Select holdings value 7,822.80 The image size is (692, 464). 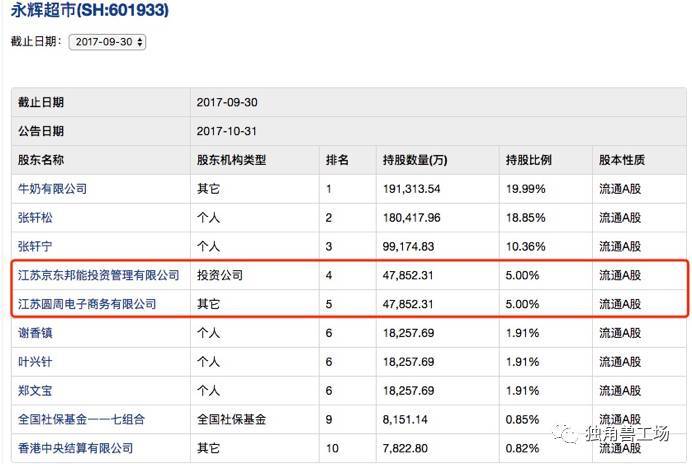pyautogui.click(x=405, y=449)
